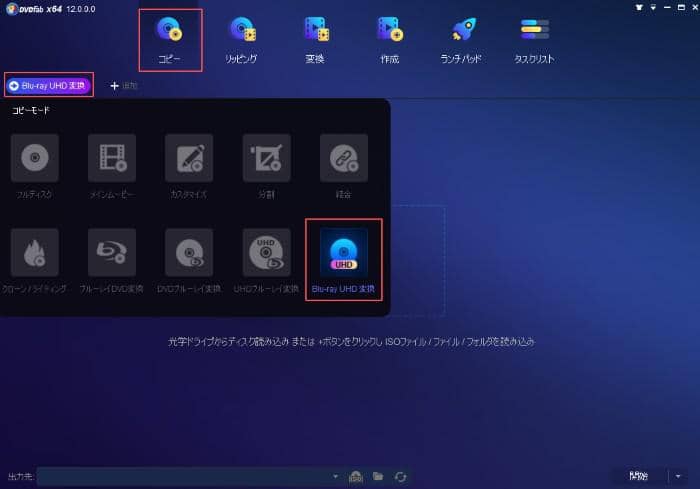The width and height of the screenshot is (700, 489).
Task: Pick ブルーレイDVD変換 mode
Action: pos(112,261)
